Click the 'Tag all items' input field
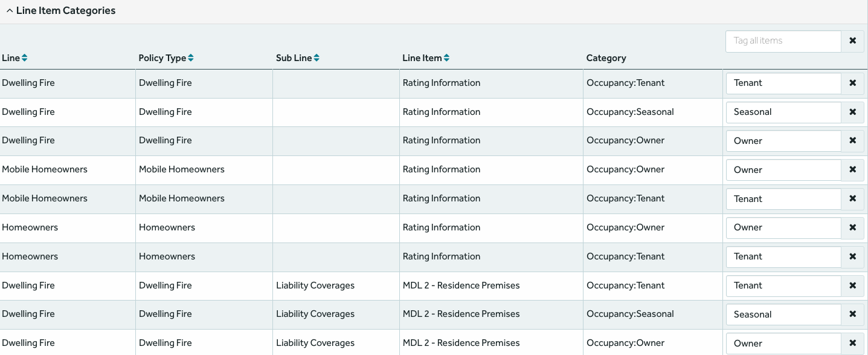 point(783,41)
